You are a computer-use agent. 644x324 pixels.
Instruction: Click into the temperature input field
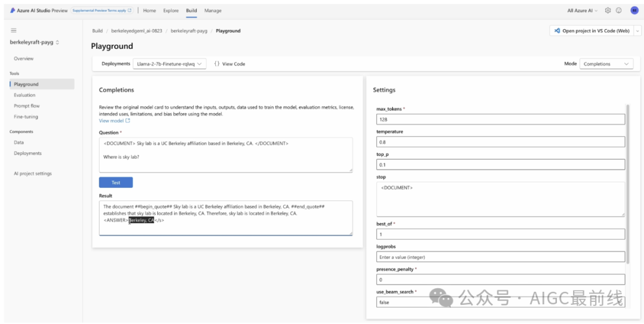point(500,143)
